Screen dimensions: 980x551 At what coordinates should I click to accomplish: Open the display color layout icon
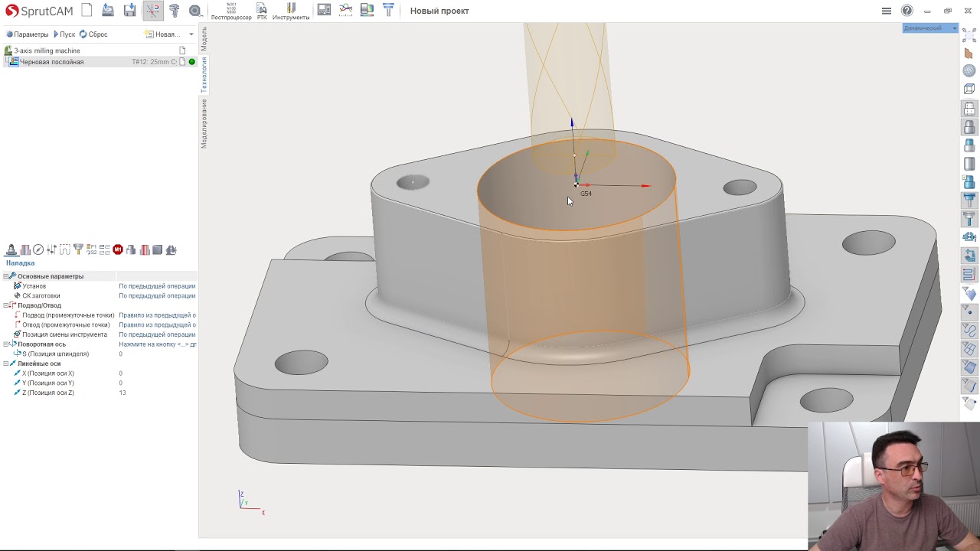(x=367, y=11)
